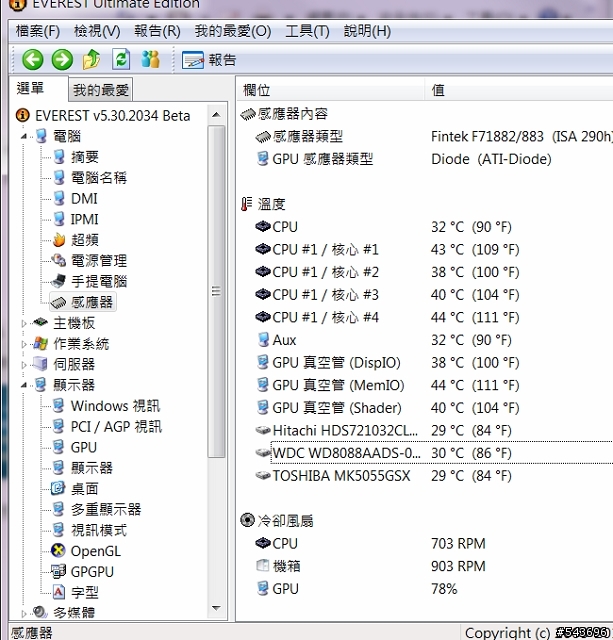This screenshot has height=640, width=613.
Task: Click the 多媒體 speaker icon
Action: click(x=40, y=612)
